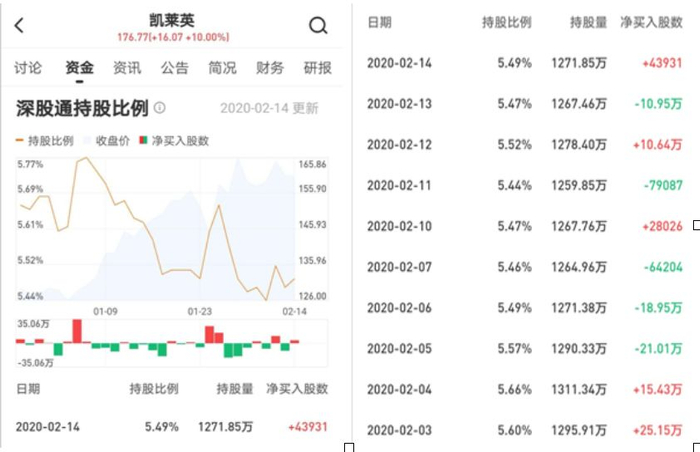Viewport: 700px width, 452px height.
Task: Select the 2020-02-05 row date
Action: coord(400,348)
